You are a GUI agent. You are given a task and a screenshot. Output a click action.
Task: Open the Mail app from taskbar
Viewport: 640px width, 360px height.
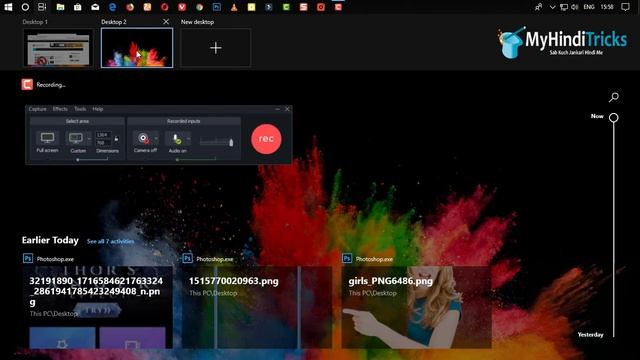(x=95, y=7)
